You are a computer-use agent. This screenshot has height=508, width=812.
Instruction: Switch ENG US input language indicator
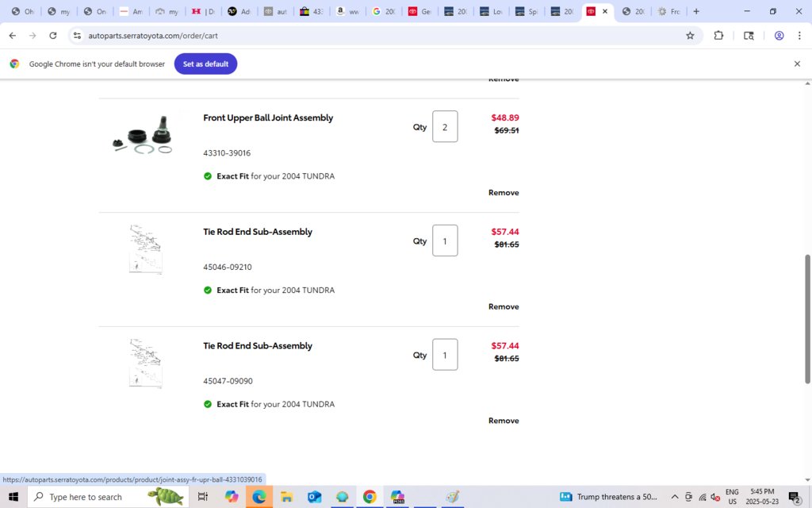coord(732,497)
